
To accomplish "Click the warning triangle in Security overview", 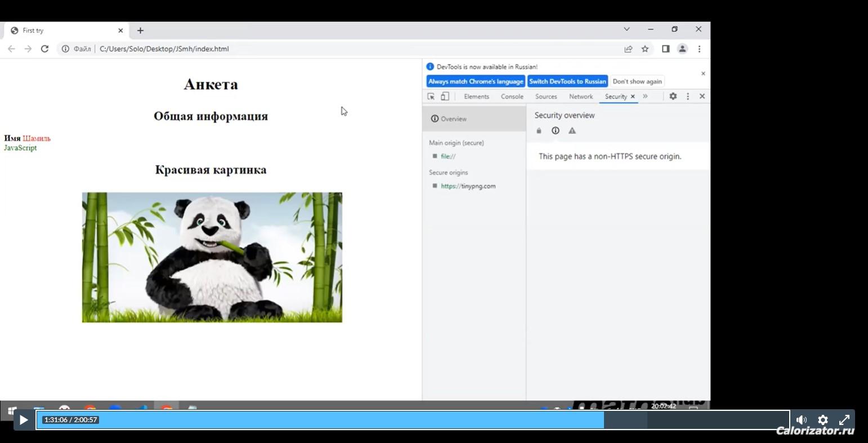I will [x=572, y=131].
